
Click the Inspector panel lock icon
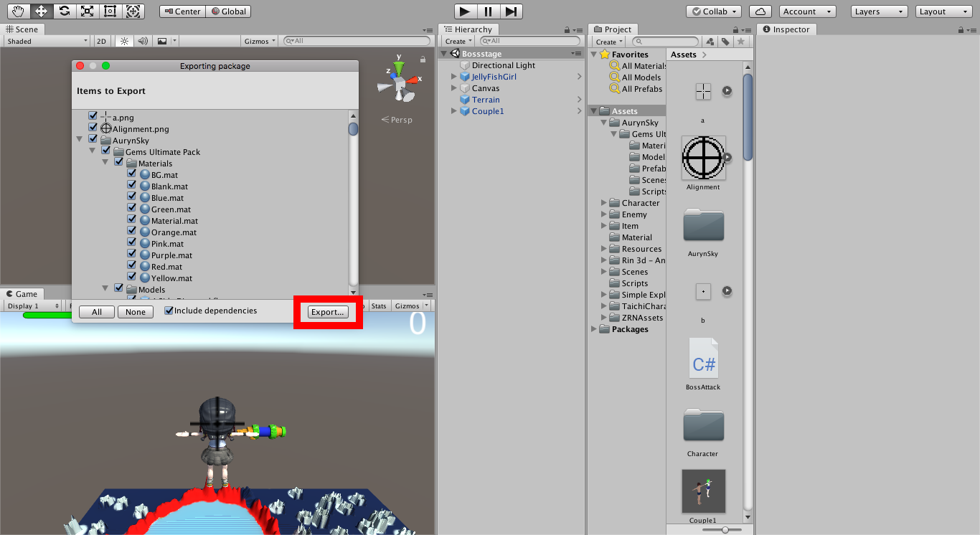pos(962,29)
